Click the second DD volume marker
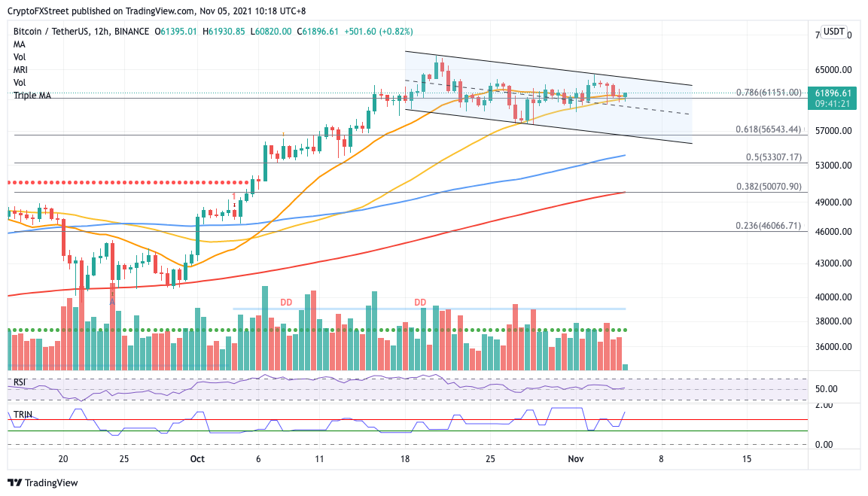This screenshot has height=496, width=868. coord(420,303)
